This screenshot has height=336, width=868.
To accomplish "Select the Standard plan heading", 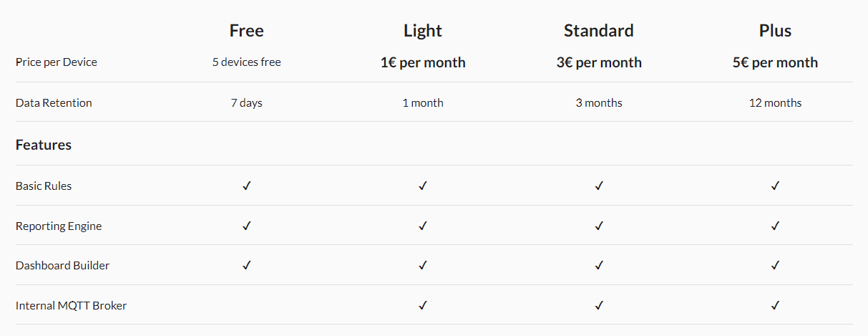I will (599, 31).
